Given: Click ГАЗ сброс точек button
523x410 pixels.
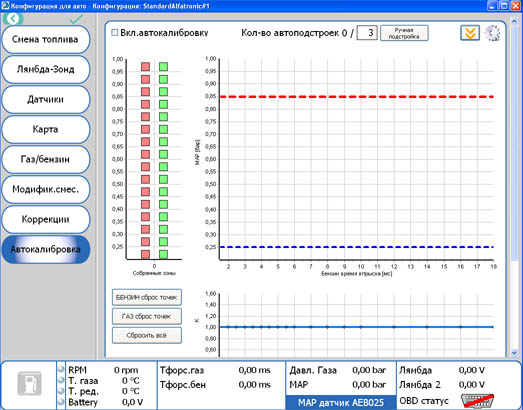Looking at the screenshot, I should [147, 316].
